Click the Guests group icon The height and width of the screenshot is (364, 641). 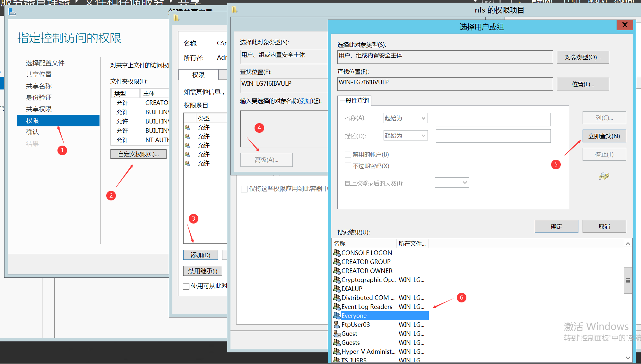[337, 343]
